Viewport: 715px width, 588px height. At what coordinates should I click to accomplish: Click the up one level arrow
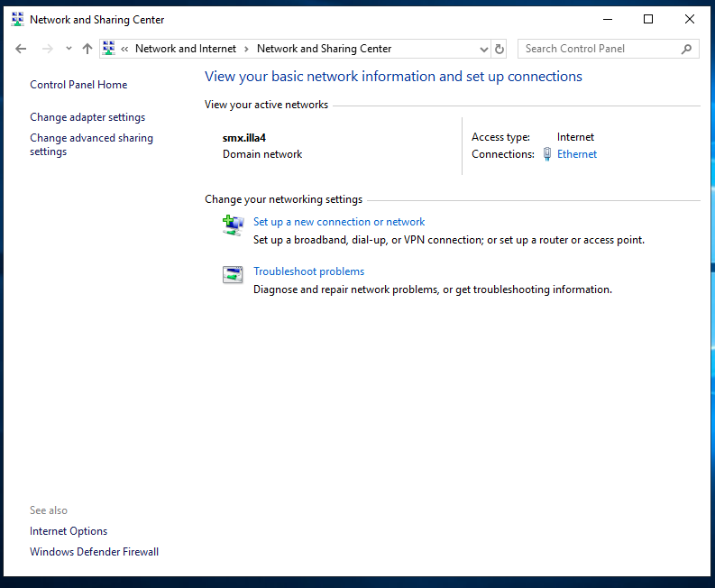87,49
